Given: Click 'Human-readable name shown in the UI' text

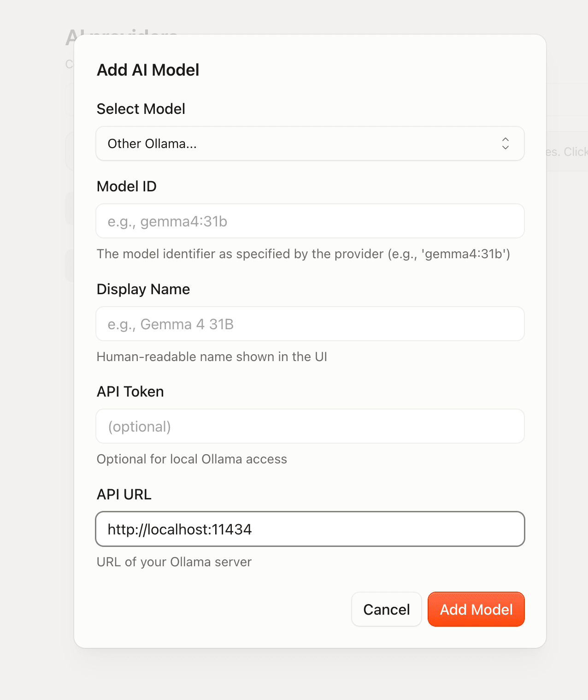Looking at the screenshot, I should click(x=212, y=357).
